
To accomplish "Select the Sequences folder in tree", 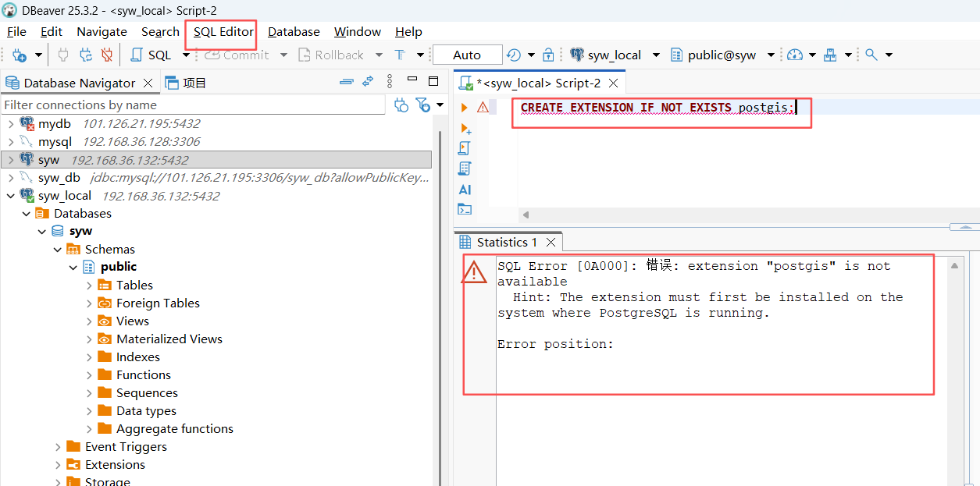I will 147,393.
